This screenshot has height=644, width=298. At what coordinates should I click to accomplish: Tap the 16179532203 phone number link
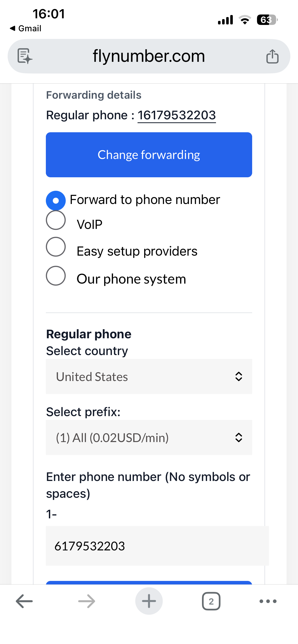point(177,115)
